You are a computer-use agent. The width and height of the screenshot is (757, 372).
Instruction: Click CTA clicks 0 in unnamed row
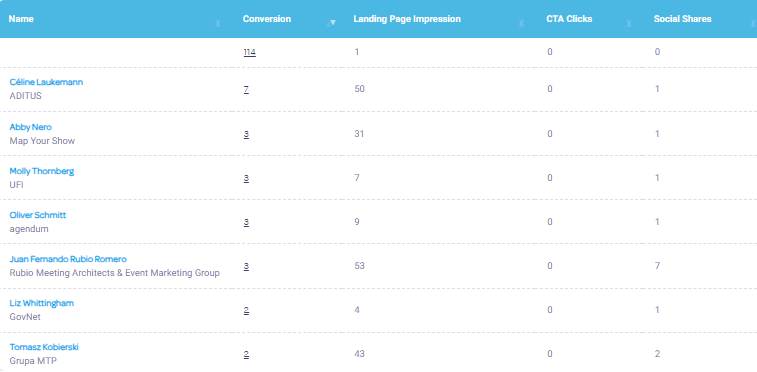[x=550, y=52]
